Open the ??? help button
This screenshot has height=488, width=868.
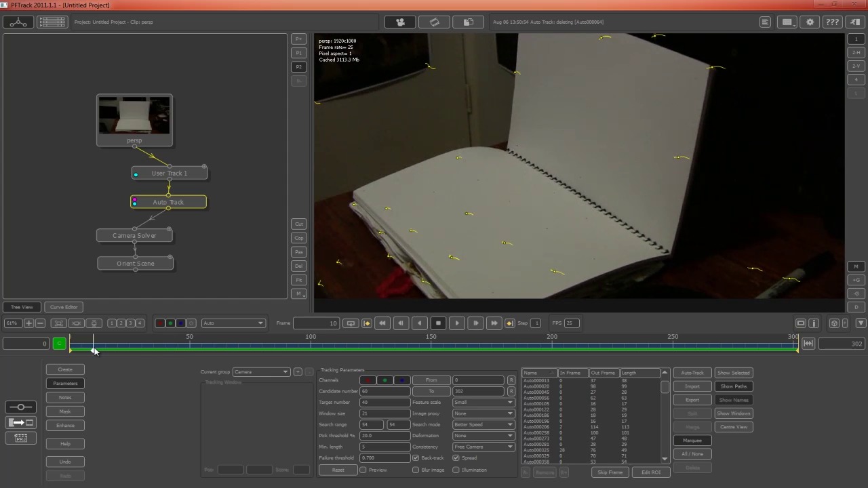(832, 22)
